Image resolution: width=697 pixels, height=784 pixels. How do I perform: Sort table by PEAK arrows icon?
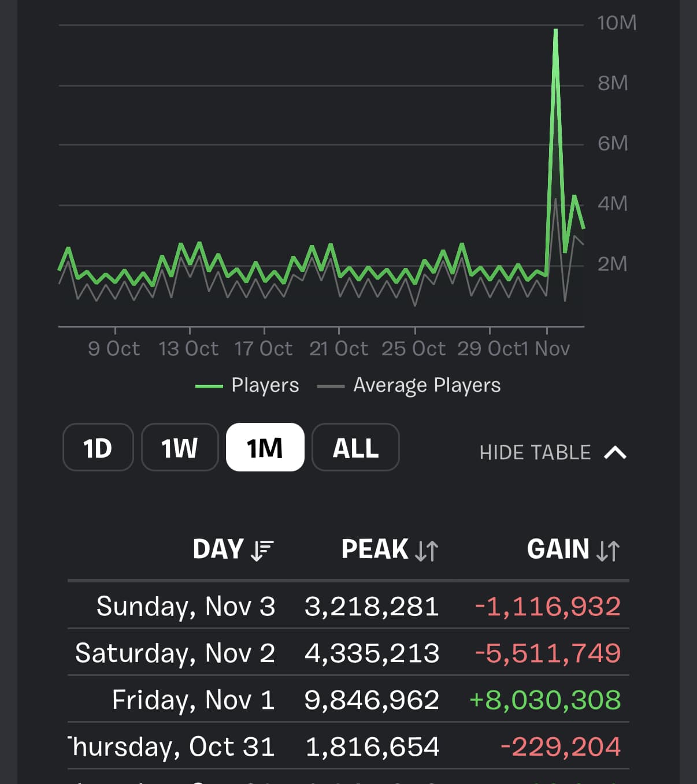(427, 550)
